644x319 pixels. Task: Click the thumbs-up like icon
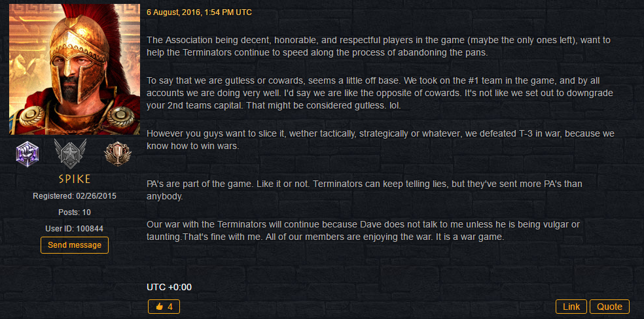[x=160, y=307]
